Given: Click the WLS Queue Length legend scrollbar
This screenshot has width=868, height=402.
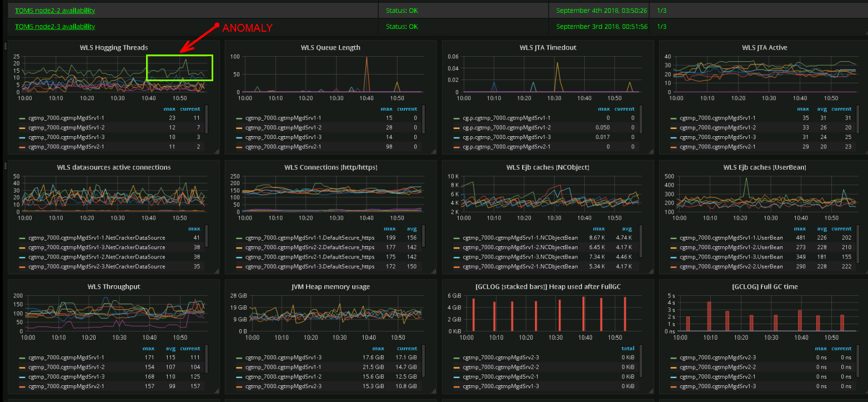Looking at the screenshot, I should pyautogui.click(x=424, y=119).
